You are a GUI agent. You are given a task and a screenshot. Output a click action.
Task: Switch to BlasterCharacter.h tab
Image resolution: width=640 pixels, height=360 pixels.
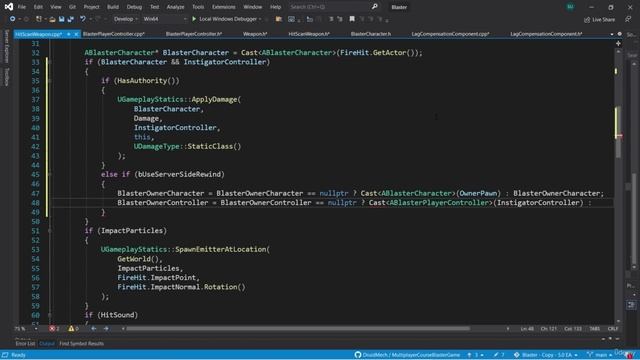[x=371, y=34]
